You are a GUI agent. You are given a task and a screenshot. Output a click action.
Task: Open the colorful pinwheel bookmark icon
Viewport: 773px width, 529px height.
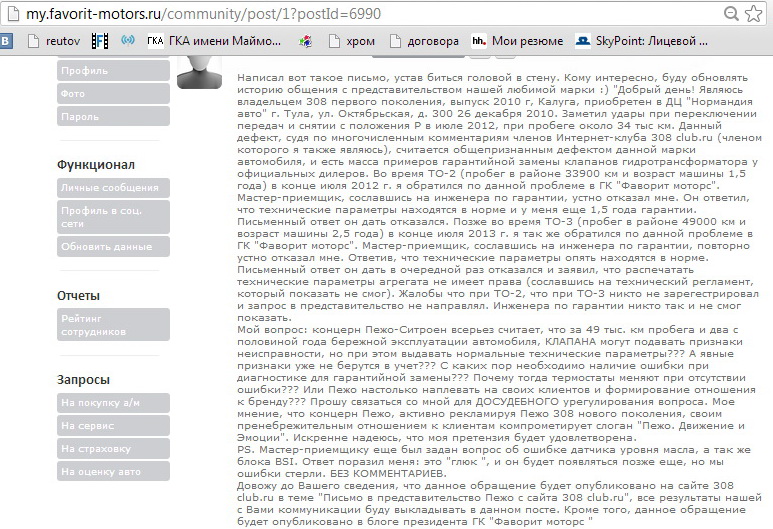[306, 41]
